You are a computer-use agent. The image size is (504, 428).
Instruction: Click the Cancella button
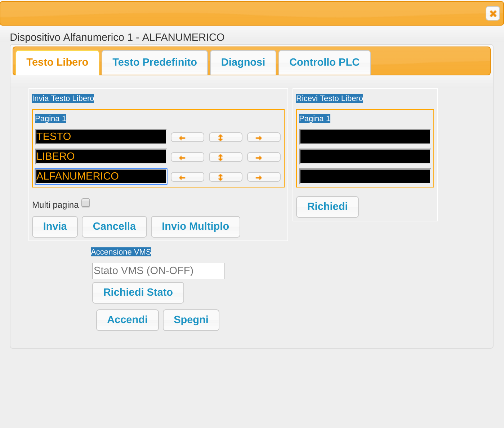[x=114, y=227]
